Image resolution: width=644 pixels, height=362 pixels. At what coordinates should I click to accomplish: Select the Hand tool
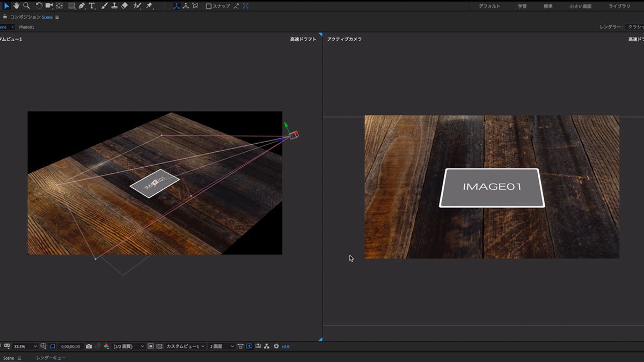16,6
